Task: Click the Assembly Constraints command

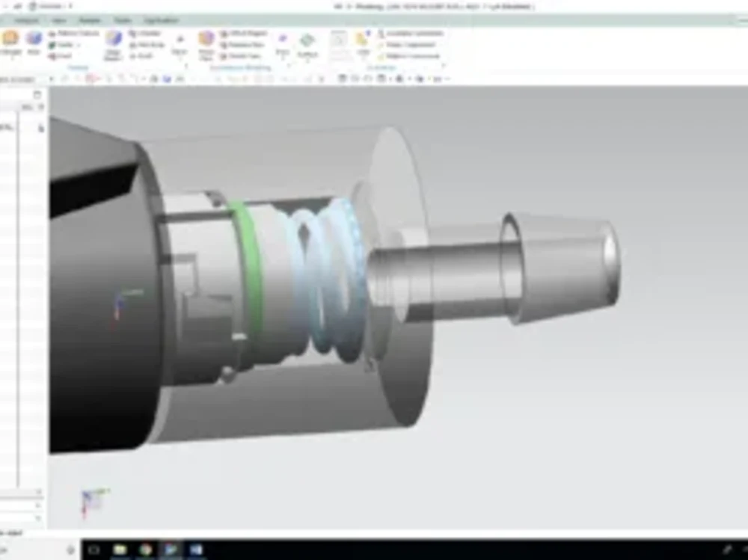Action: click(x=411, y=33)
